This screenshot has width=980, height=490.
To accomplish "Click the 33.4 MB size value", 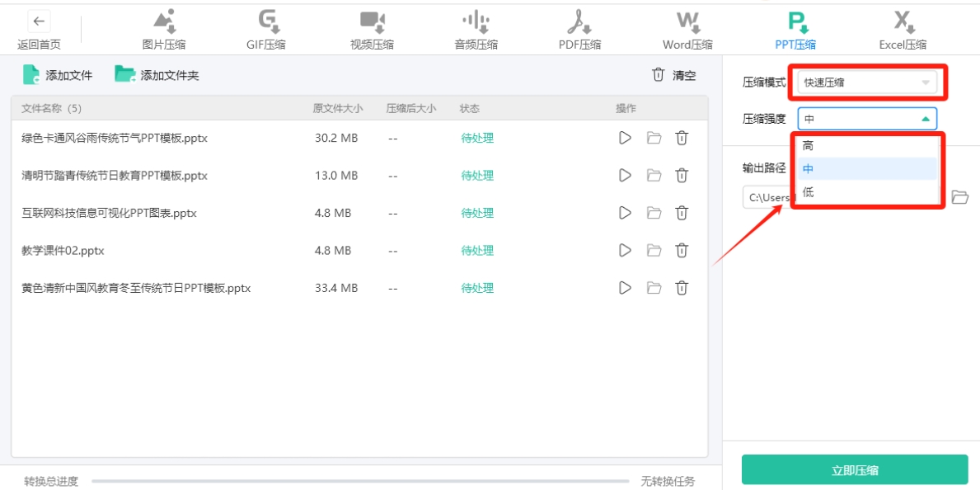I will pyautogui.click(x=336, y=288).
